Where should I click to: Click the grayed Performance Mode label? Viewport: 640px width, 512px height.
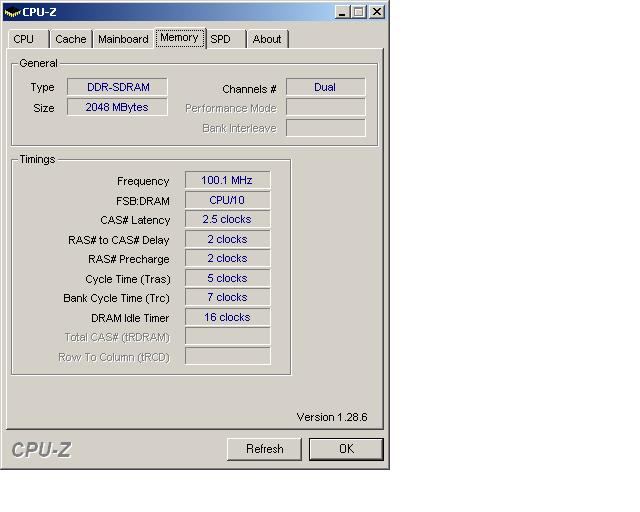pyautogui.click(x=231, y=109)
